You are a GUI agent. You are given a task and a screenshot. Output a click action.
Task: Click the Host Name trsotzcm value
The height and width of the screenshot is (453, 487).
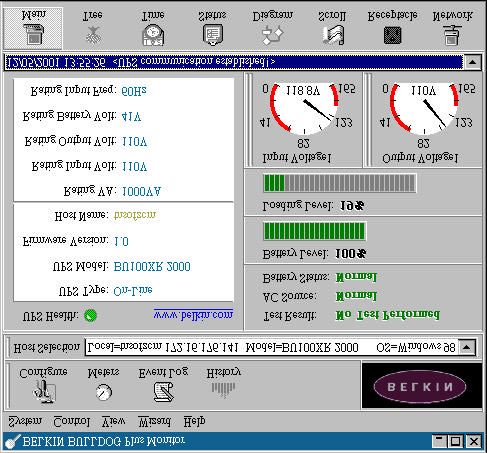pyautogui.click(x=135, y=215)
